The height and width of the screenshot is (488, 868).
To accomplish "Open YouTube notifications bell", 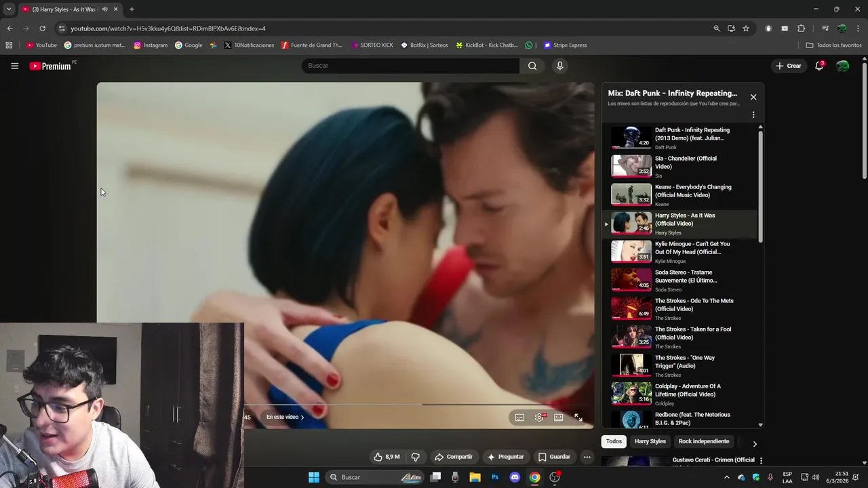I will click(x=819, y=66).
